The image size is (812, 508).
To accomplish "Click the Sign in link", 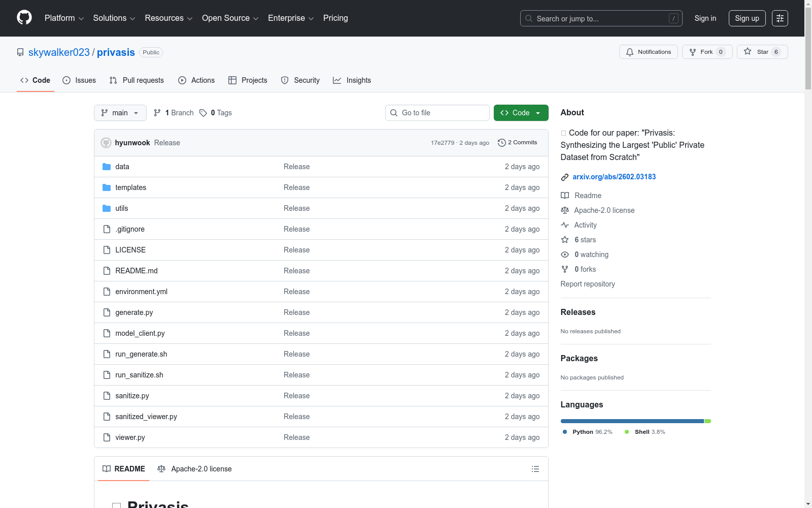I will [x=705, y=18].
